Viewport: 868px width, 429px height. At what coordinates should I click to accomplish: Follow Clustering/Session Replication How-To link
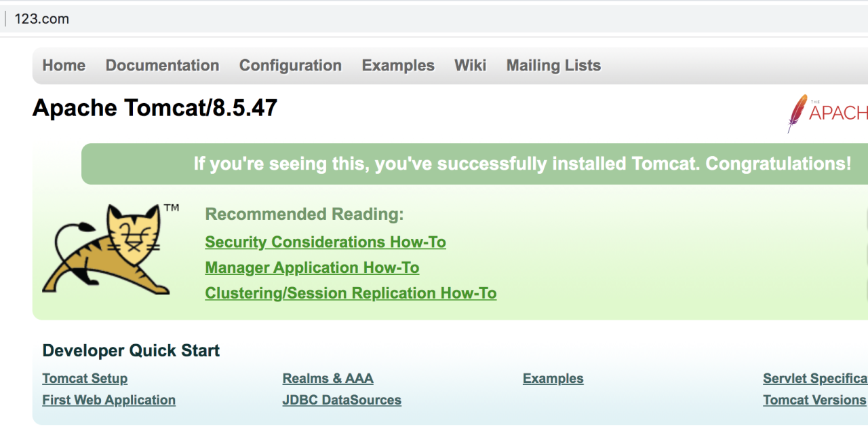(x=351, y=294)
